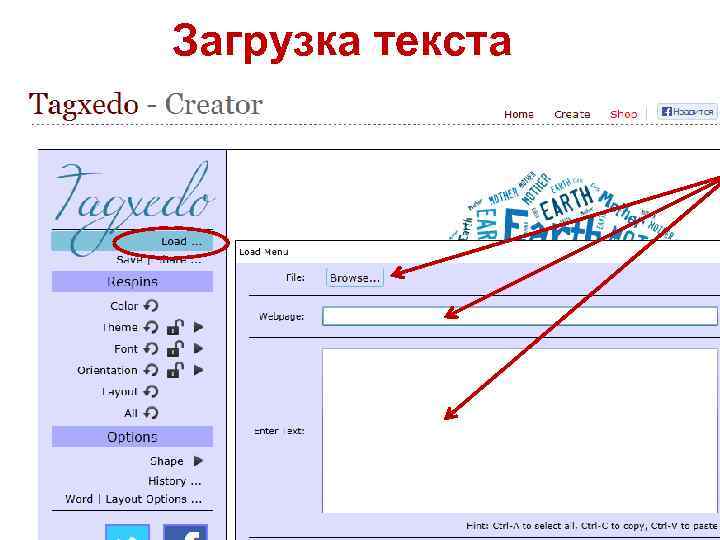Click the Shape label in Options
Screen dimensions: 720x540
click(x=166, y=461)
